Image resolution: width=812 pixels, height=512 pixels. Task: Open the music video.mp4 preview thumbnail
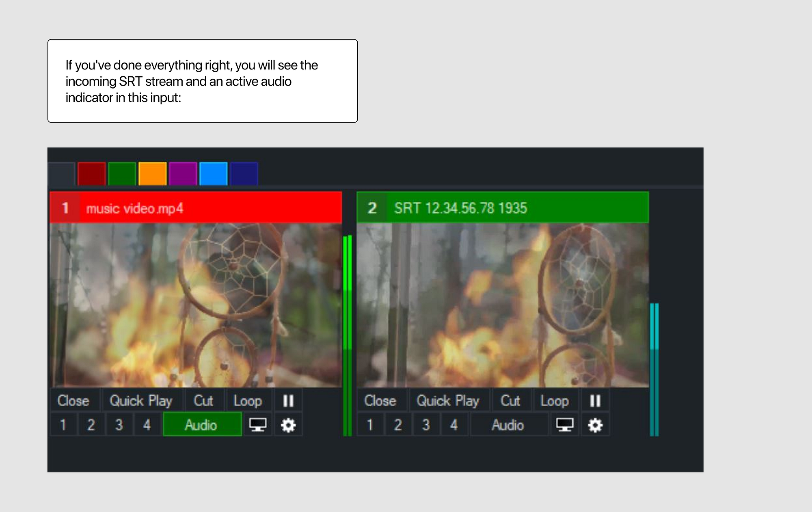[x=196, y=305]
